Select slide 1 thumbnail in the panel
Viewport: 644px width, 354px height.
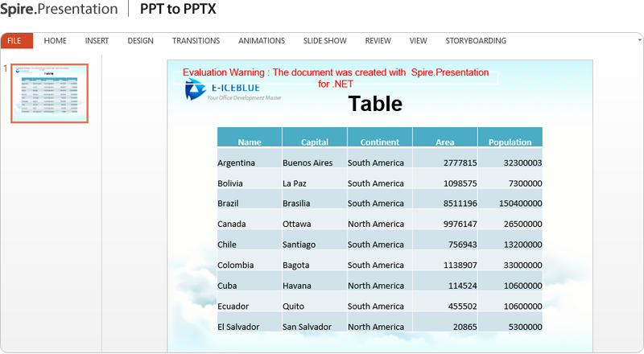tap(49, 93)
